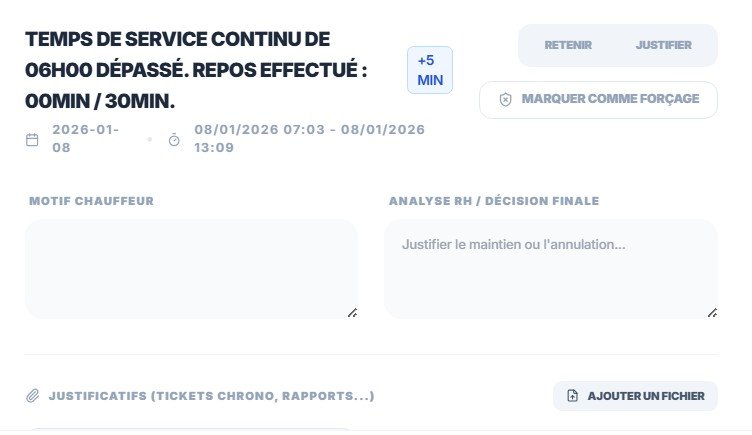Switch the decision to JUSTIFIER
This screenshot has height=435, width=752.
[x=663, y=45]
